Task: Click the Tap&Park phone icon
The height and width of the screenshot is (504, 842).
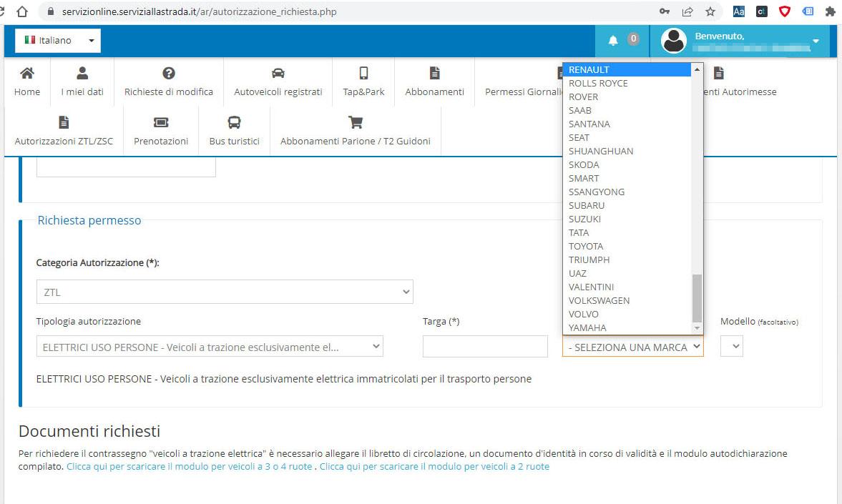Action: coord(363,73)
